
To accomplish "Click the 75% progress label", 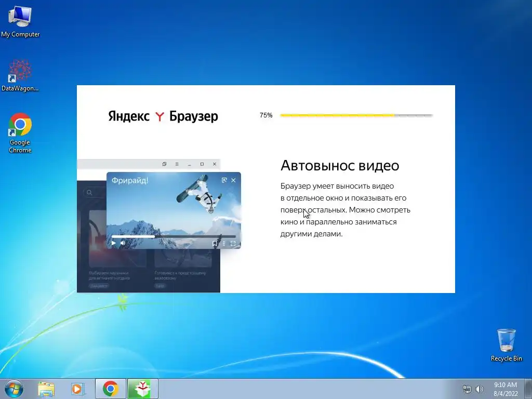I will coord(266,115).
